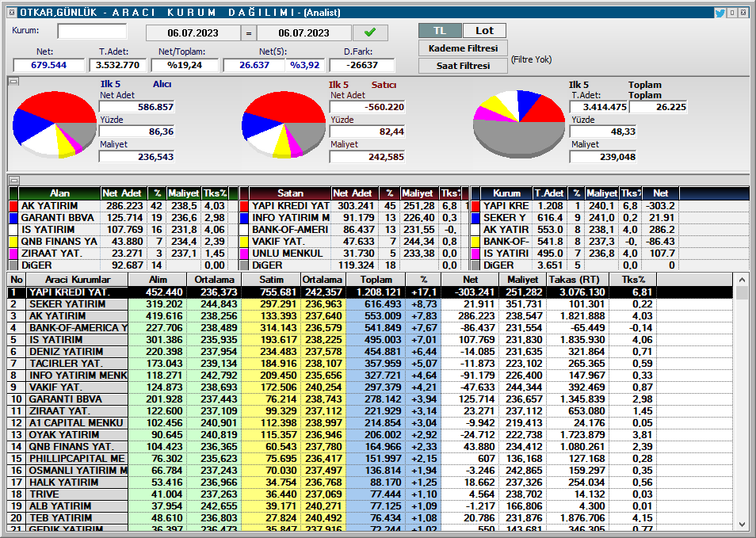Click the red swatch beside AK YATIRIM buyer
The image size is (756, 538).
13,206
